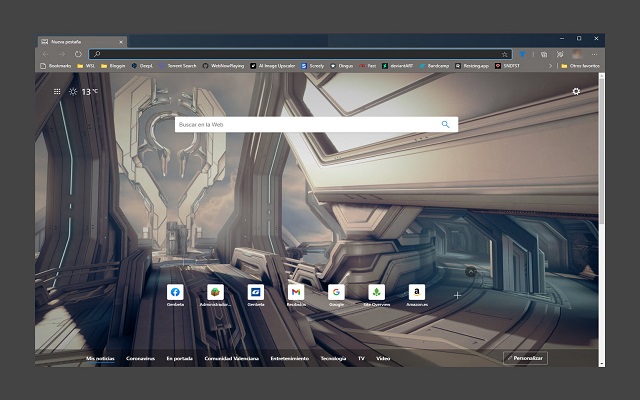Open the favorites icon left of profile
The width and height of the screenshot is (640, 400).
[560, 54]
